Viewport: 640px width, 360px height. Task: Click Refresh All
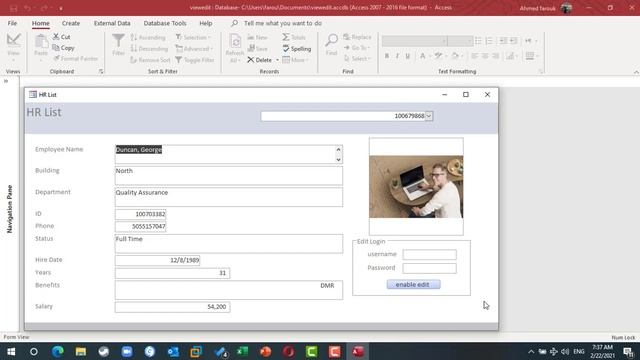click(235, 49)
